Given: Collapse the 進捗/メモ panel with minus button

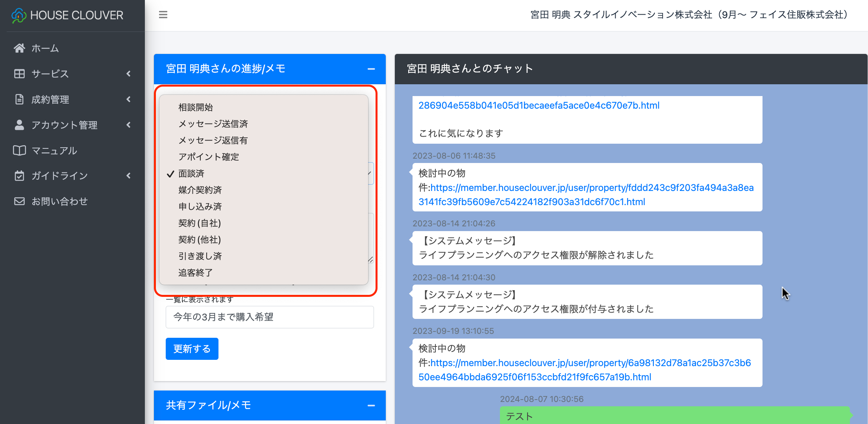Looking at the screenshot, I should 371,69.
